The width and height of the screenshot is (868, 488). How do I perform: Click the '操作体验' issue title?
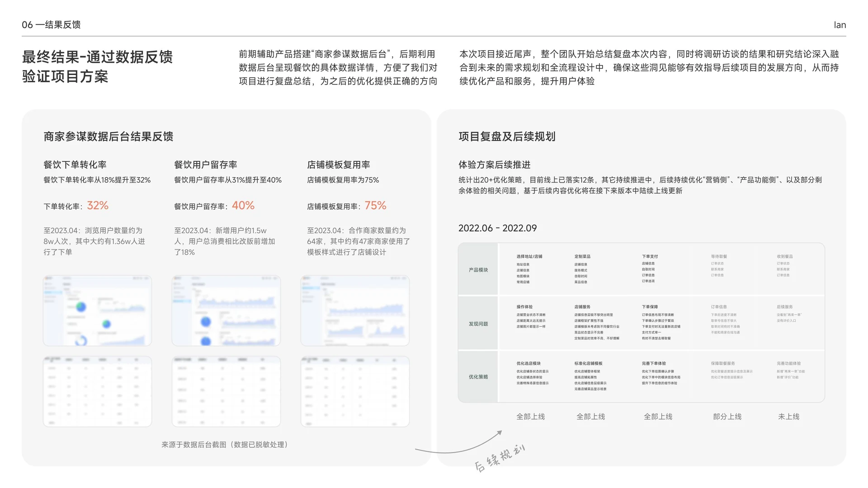coord(524,307)
